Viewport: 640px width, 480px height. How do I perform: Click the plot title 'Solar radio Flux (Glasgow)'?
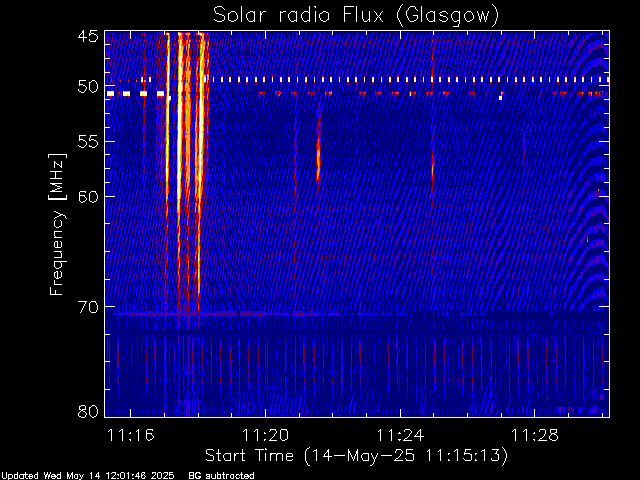pyautogui.click(x=356, y=16)
